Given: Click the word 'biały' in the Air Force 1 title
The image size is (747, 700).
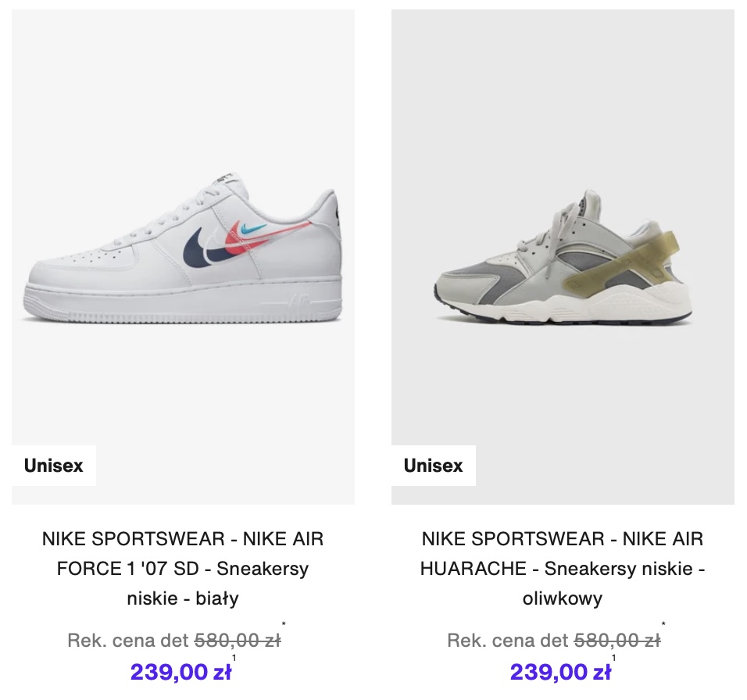Looking at the screenshot, I should [218, 598].
